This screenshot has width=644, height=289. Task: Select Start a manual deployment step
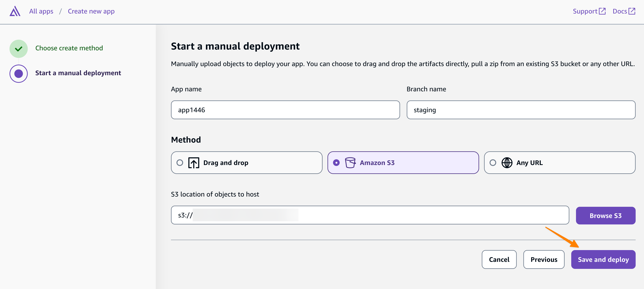(78, 73)
